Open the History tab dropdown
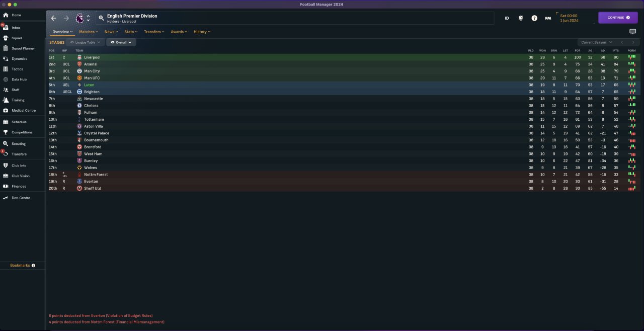Viewport: 644px width, 331px height. [202, 32]
